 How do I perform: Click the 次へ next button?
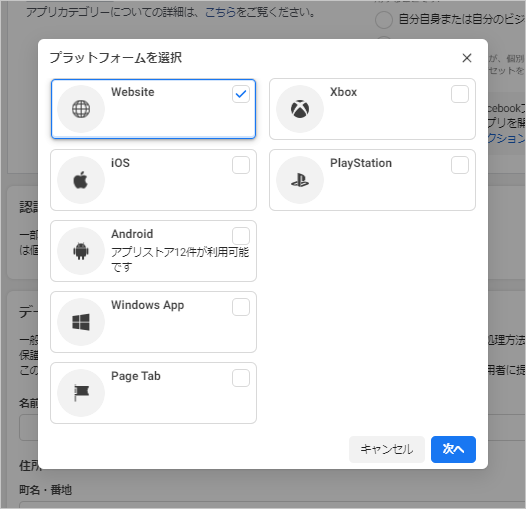[453, 449]
